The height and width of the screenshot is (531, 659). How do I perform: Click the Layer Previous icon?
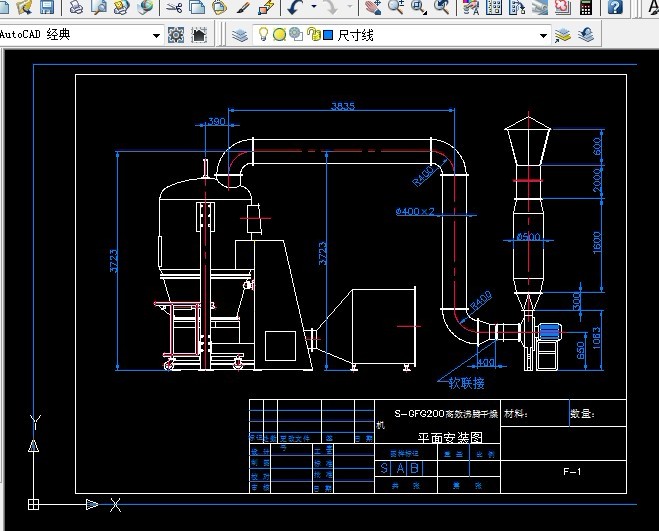(586, 35)
